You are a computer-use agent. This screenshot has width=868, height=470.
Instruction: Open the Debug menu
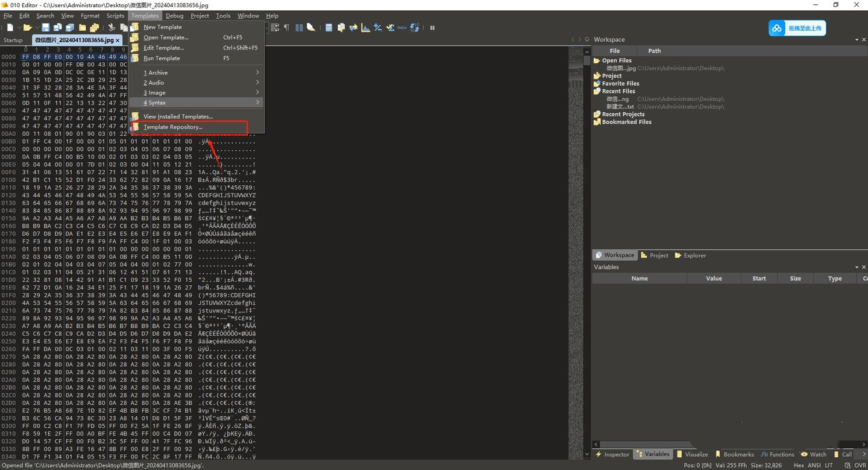pos(175,16)
